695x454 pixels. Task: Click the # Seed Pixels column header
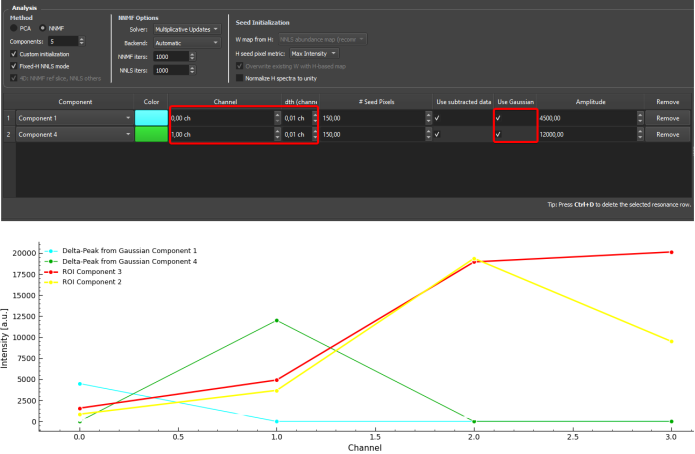376,102
